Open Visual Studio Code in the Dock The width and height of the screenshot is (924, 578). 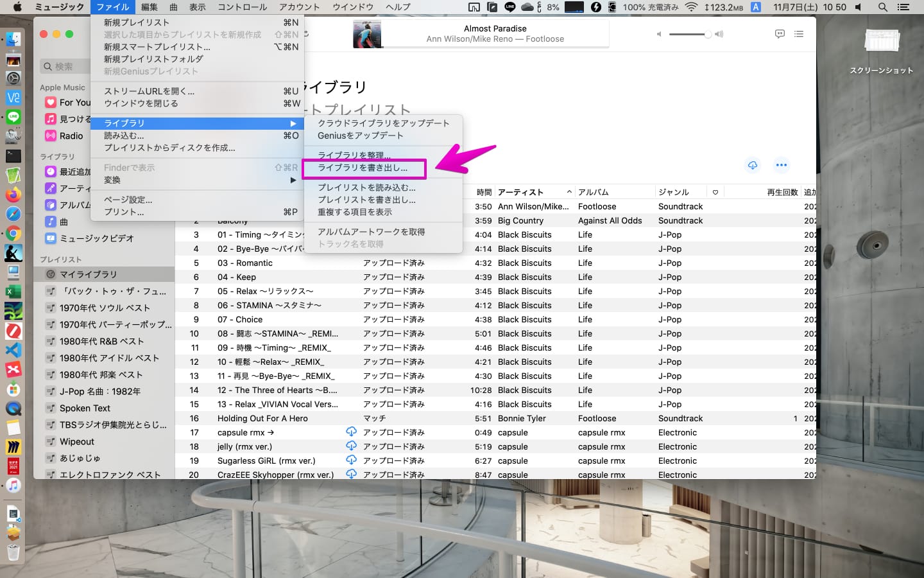(x=13, y=350)
